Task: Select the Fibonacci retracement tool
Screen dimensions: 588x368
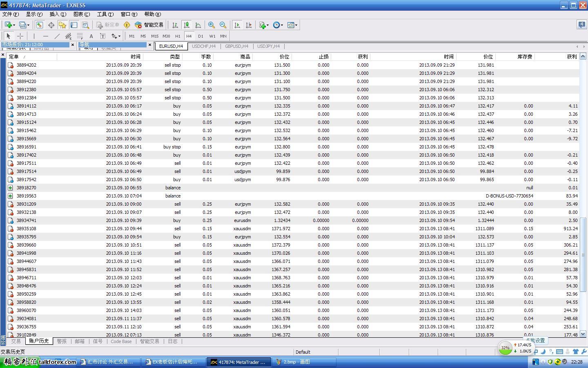Action: point(80,36)
